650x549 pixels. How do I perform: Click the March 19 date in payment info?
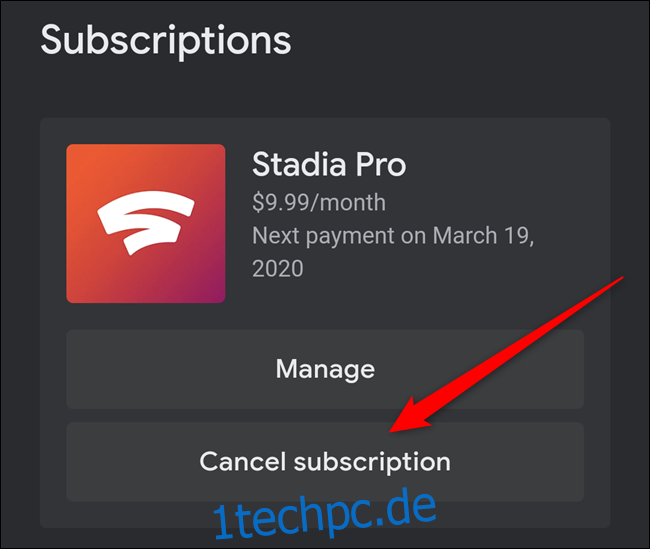(x=483, y=236)
